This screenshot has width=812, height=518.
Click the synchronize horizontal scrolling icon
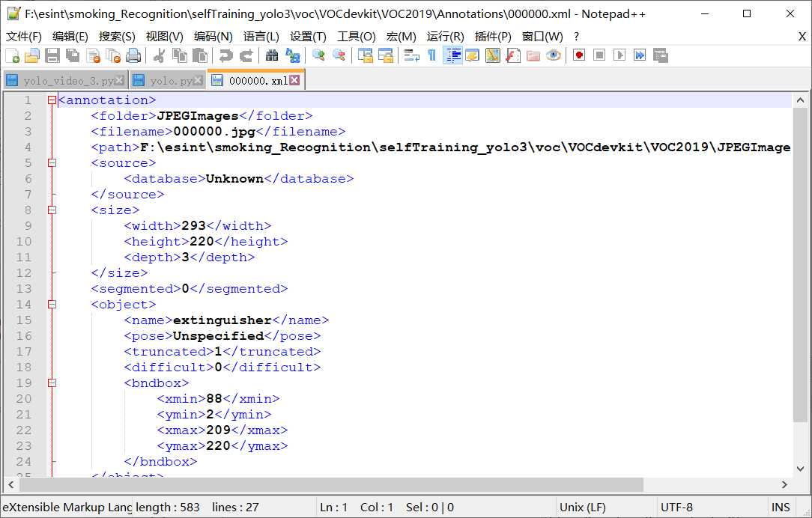[385, 55]
